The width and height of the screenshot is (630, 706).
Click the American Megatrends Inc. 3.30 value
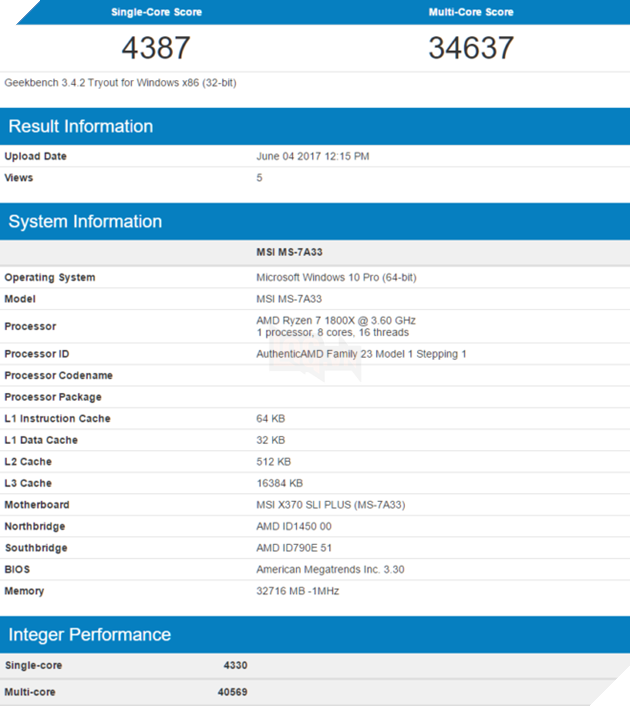click(331, 570)
